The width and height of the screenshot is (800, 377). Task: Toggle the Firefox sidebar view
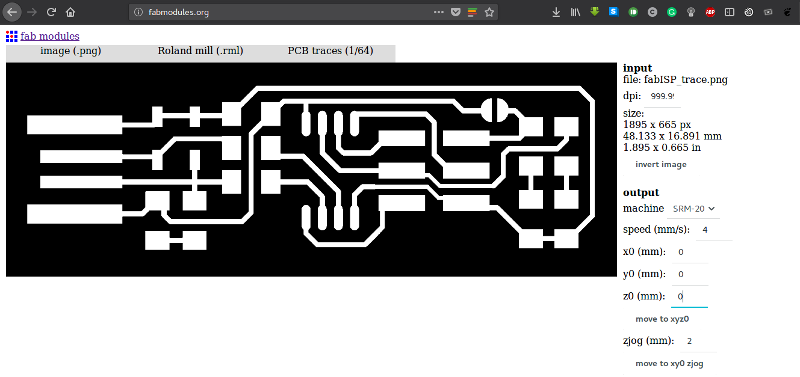pos(730,12)
